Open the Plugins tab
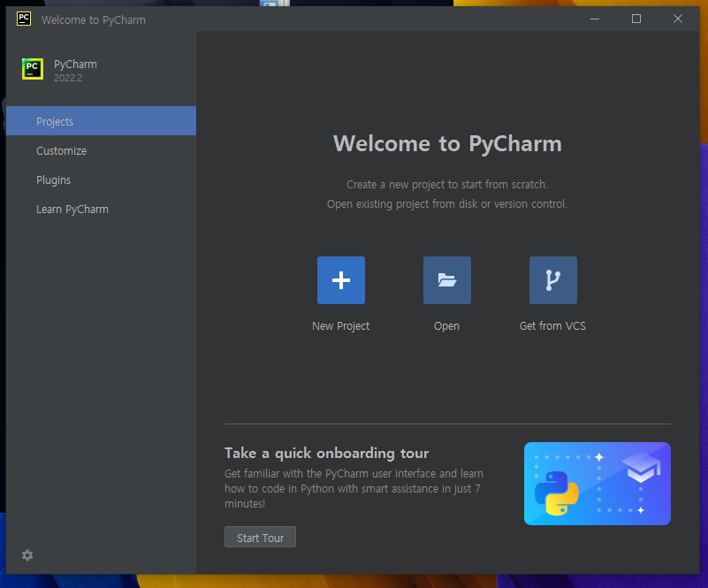This screenshot has width=708, height=588. click(x=101, y=180)
